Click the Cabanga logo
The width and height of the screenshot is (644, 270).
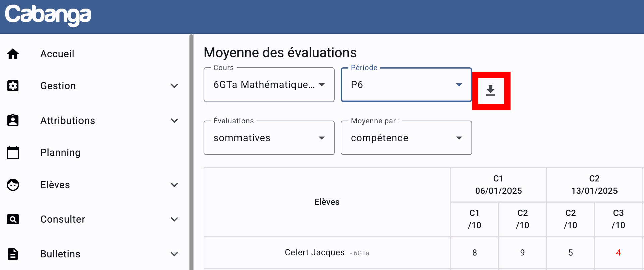coord(48,15)
